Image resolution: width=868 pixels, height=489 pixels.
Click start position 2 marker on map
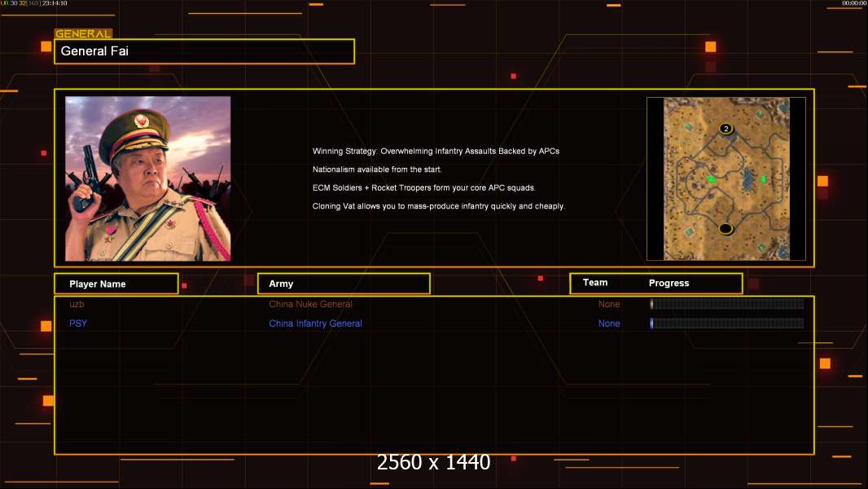pyautogui.click(x=726, y=129)
